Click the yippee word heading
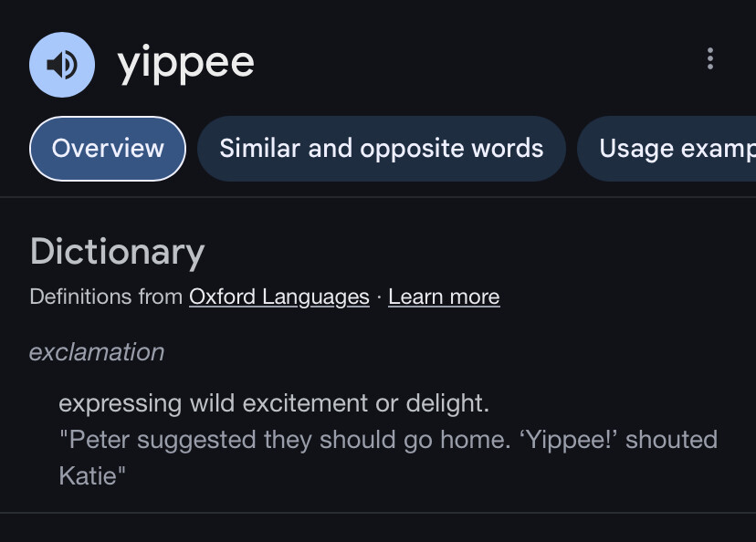Image resolution: width=756 pixels, height=542 pixels. [186, 63]
